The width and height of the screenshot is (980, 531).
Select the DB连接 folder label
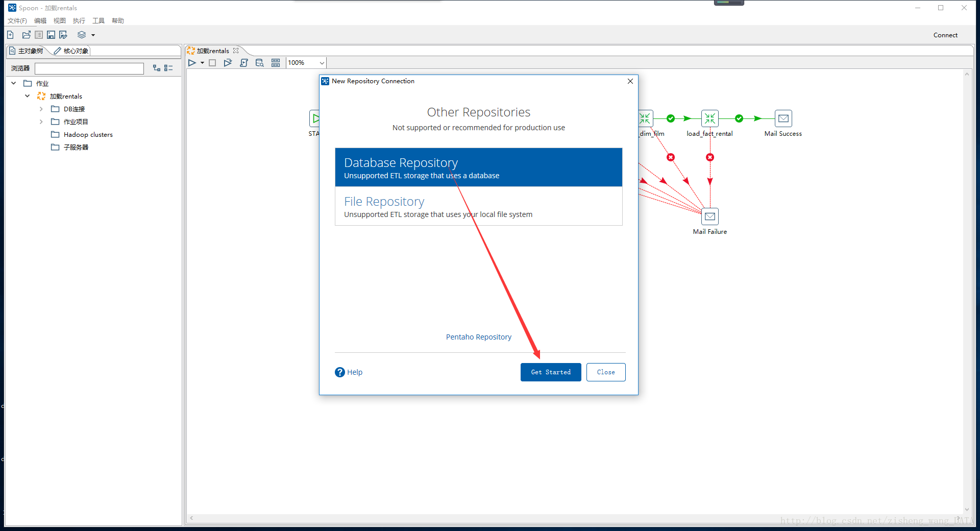pyautogui.click(x=74, y=109)
